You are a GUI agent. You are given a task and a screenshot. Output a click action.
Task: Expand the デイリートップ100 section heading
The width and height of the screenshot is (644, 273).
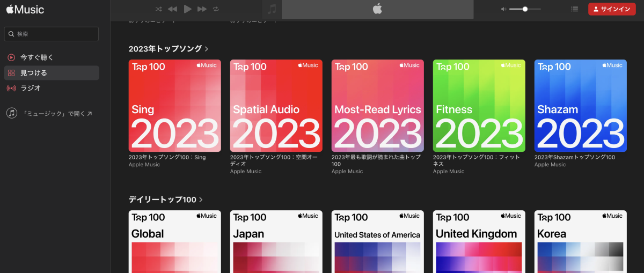click(166, 200)
